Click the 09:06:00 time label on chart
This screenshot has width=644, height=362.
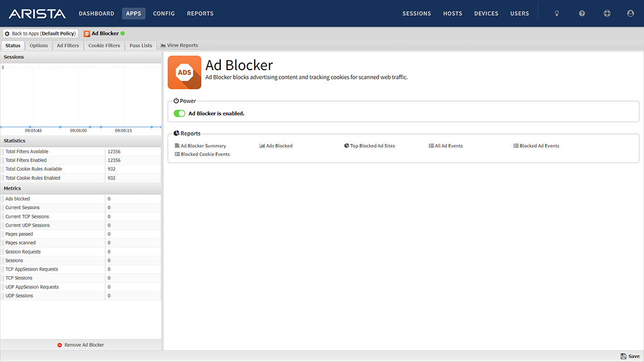[x=78, y=130]
